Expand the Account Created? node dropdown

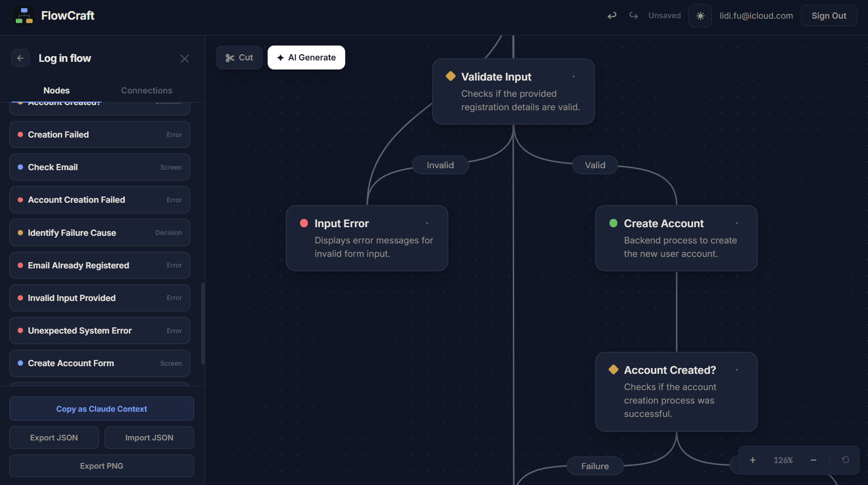[737, 370]
